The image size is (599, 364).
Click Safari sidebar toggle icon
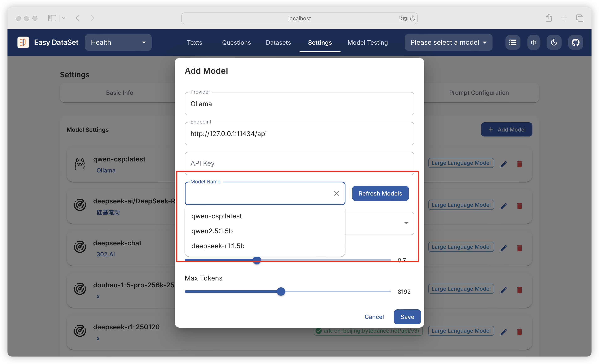tap(52, 18)
